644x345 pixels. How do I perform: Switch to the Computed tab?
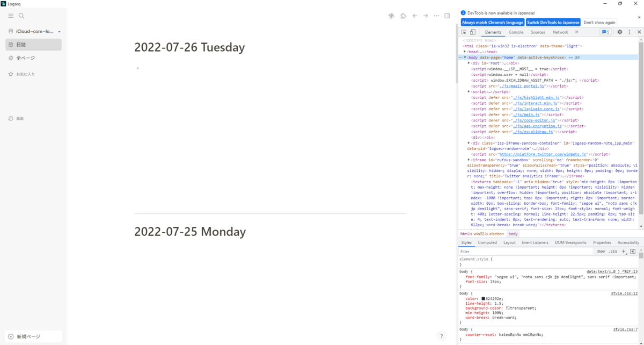coord(487,242)
